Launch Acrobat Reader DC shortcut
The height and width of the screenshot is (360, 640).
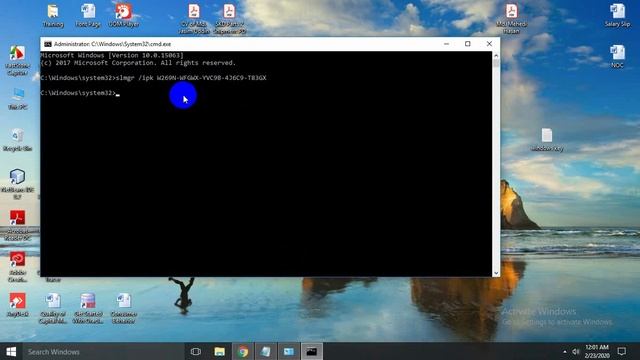(18, 225)
